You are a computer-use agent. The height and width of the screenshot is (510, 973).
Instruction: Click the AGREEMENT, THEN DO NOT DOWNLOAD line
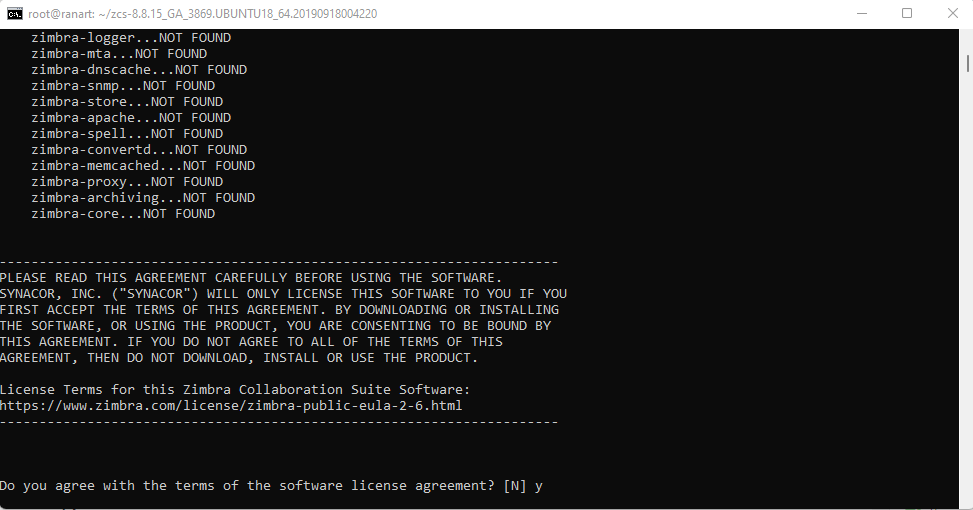pos(239,358)
